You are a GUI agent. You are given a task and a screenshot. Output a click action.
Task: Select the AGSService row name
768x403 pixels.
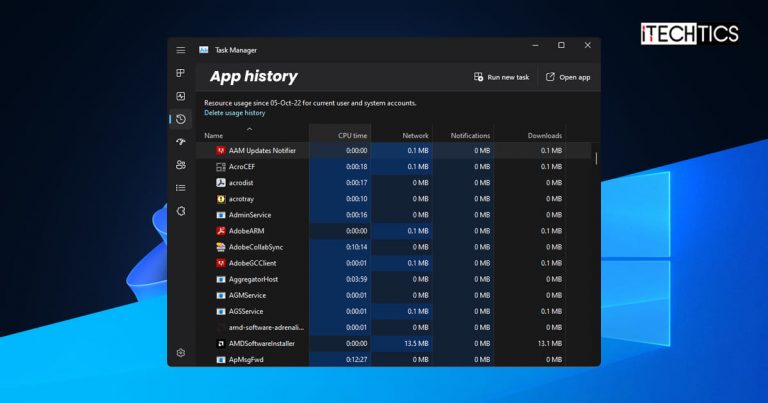246,311
